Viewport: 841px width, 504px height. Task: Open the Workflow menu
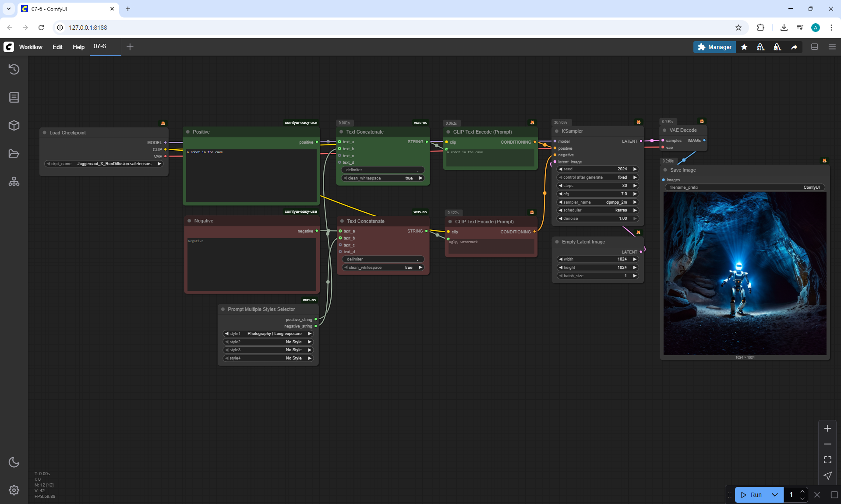31,47
